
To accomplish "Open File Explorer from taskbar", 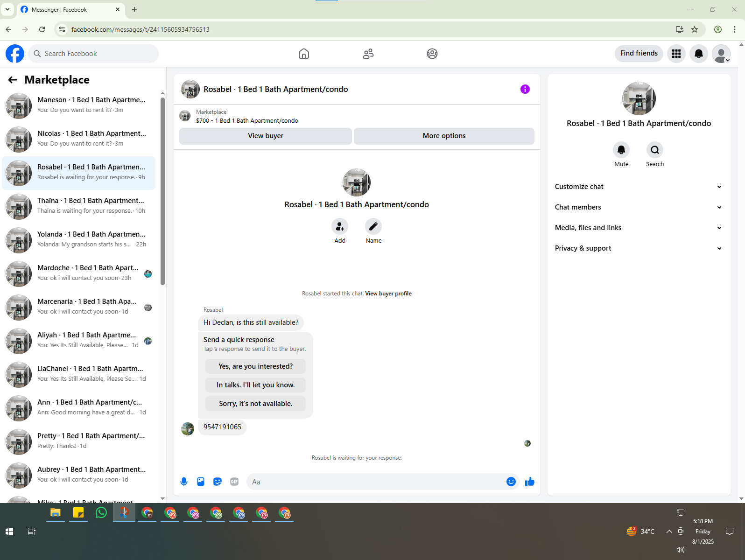I will (56, 513).
